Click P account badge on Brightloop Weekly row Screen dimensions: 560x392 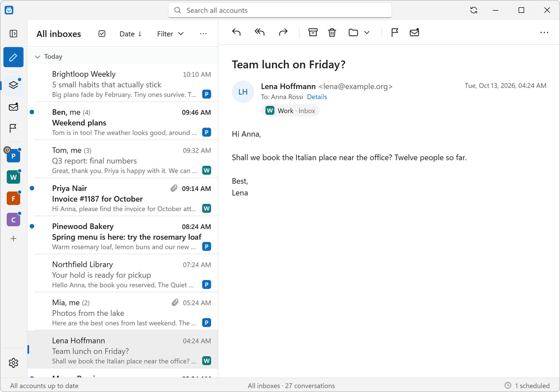[207, 94]
